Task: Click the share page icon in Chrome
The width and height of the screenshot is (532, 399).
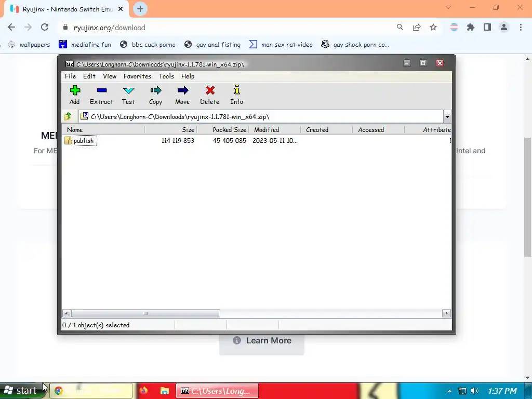Action: click(417, 27)
